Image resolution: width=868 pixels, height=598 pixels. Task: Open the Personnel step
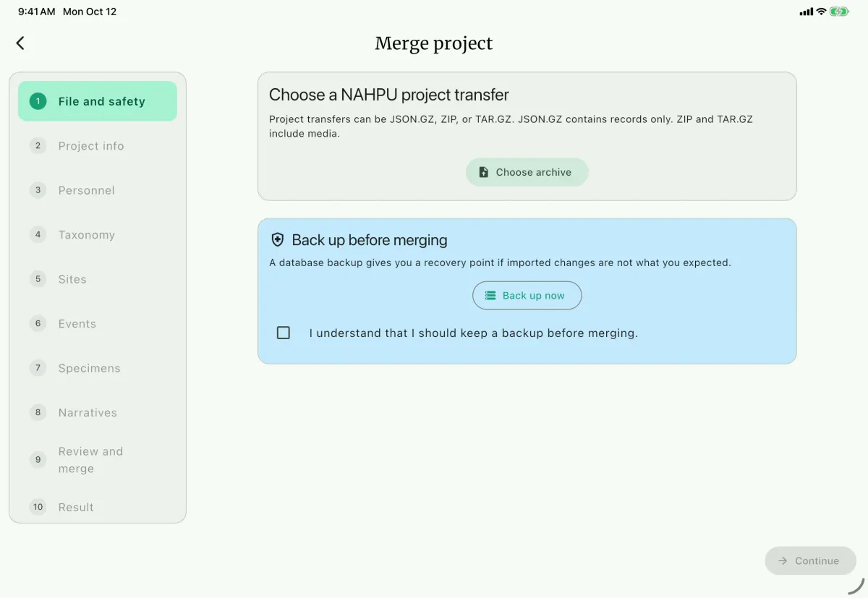[x=98, y=190]
